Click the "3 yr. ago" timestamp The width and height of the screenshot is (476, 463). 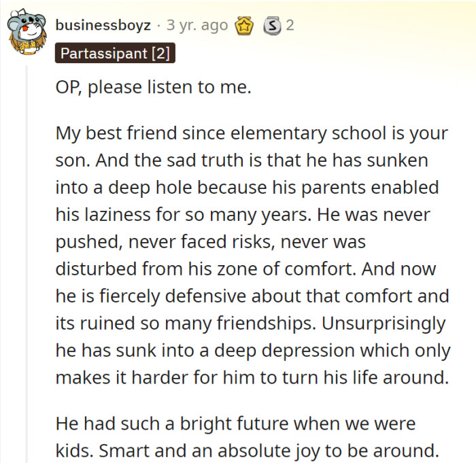[x=197, y=25]
